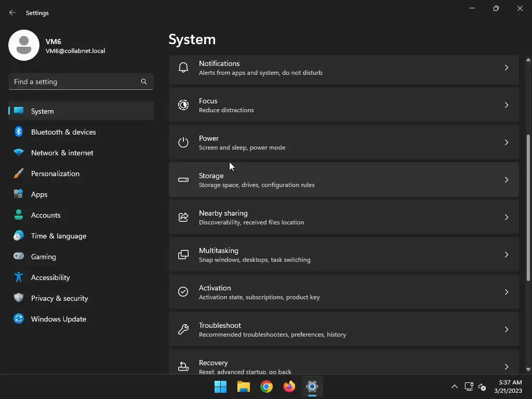Go to Windows Update section
The image size is (532, 399).
81,319
